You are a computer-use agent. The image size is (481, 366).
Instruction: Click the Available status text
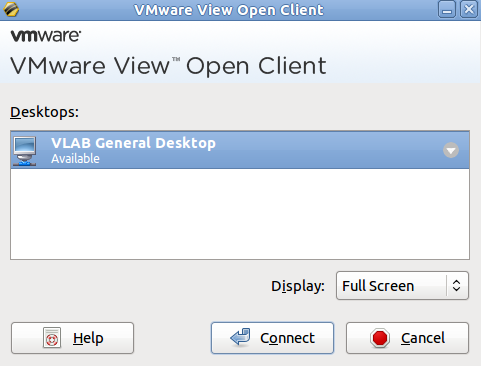coord(75,159)
